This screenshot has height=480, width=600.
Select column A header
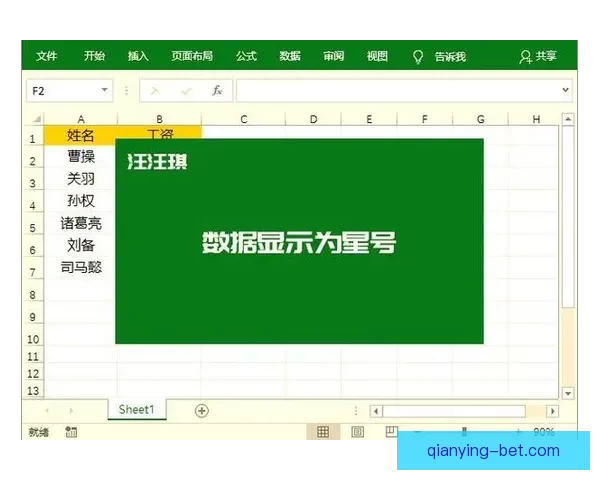click(x=81, y=119)
